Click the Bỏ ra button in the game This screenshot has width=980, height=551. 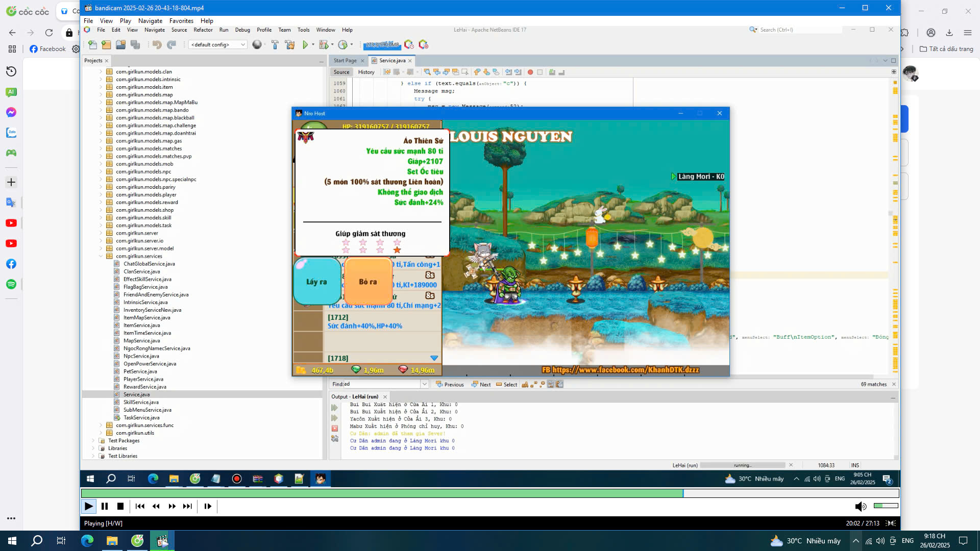368,282
